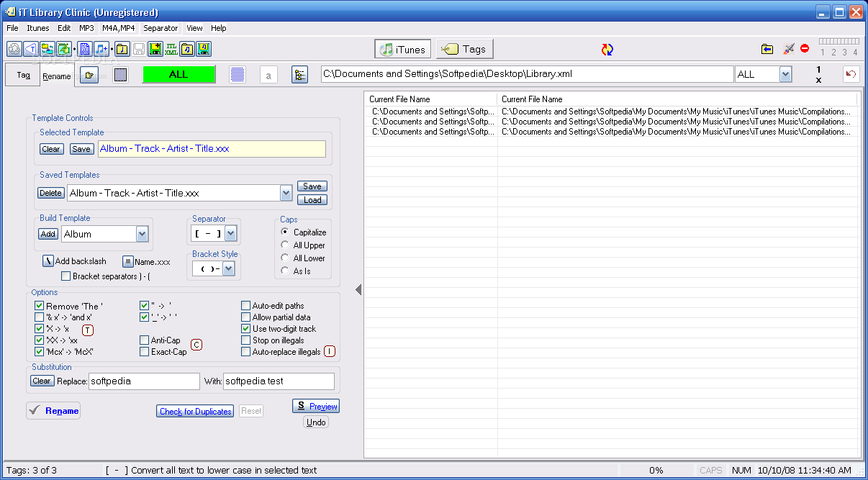Click the Rename button with checkmark
The height and width of the screenshot is (480, 868).
coord(53,411)
